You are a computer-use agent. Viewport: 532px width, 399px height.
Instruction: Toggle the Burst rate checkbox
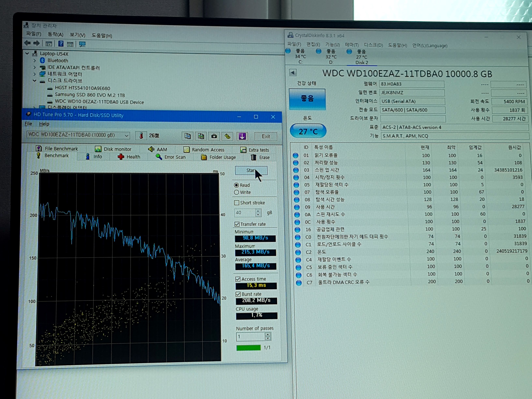click(x=238, y=294)
